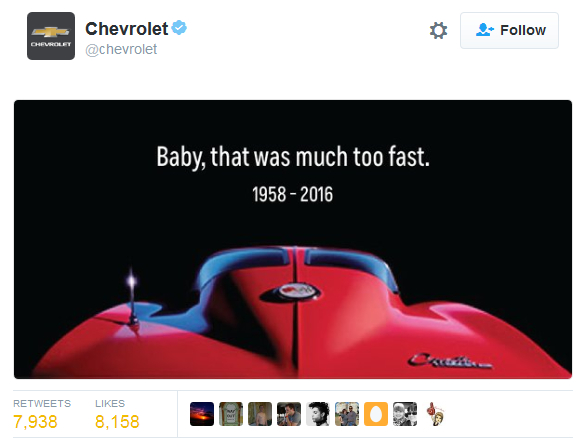
Task: Open the gear settings menu
Action: (438, 30)
